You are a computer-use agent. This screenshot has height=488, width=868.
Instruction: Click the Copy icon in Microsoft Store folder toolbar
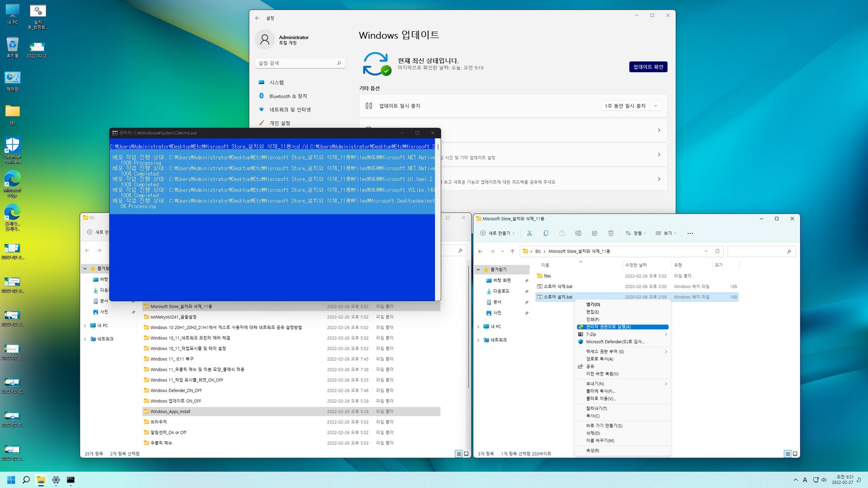(546, 233)
